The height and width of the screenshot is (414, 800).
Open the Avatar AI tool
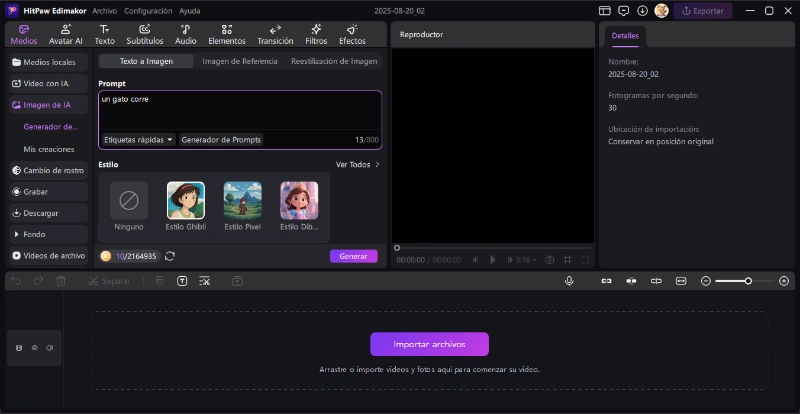[x=65, y=34]
